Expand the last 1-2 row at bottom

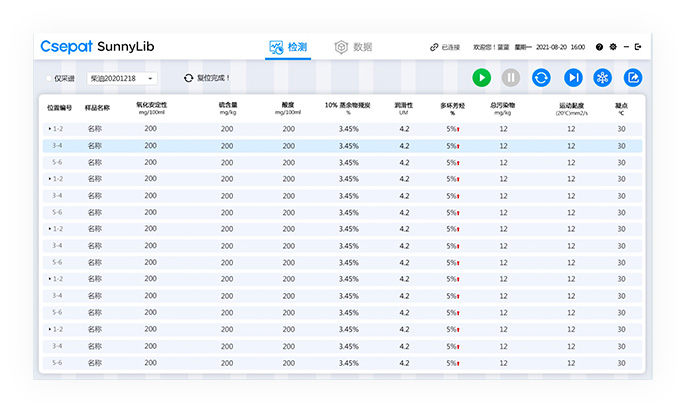click(x=50, y=329)
